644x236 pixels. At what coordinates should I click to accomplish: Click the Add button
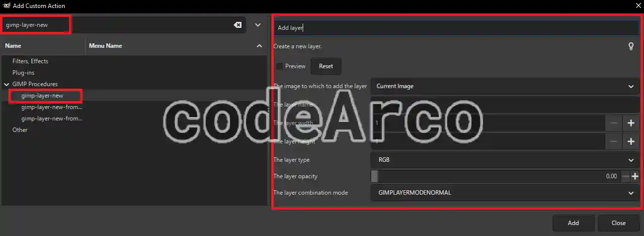tap(573, 223)
